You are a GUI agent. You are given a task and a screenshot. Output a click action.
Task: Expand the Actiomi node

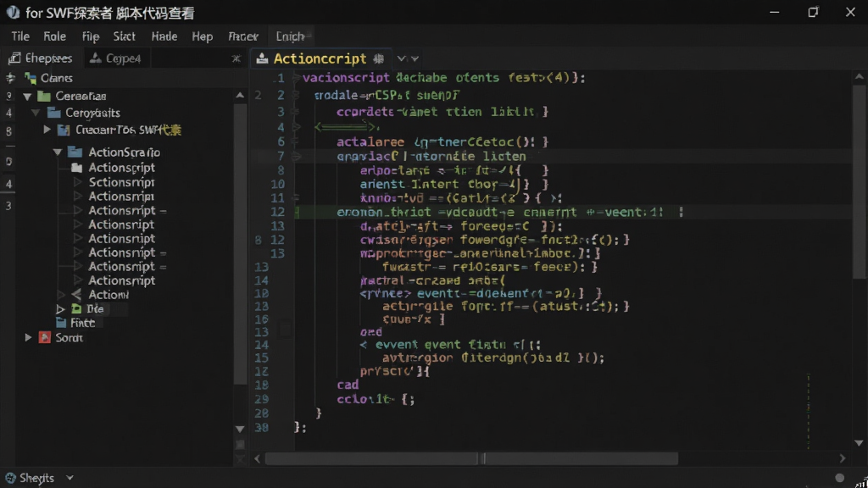pos(61,295)
